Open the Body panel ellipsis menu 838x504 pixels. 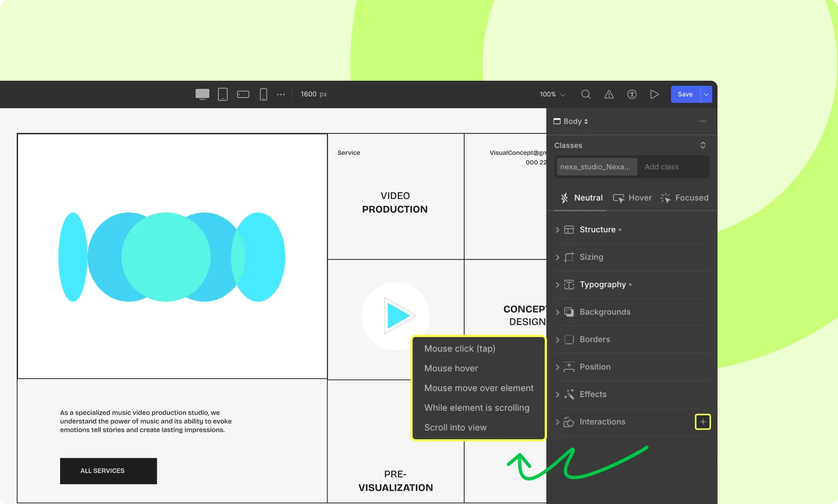click(x=703, y=121)
